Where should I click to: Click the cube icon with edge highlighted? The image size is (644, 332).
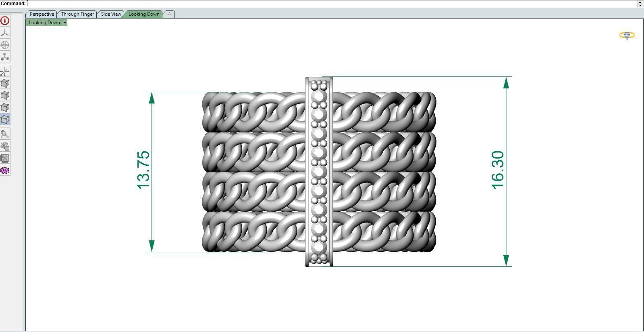tap(5, 95)
